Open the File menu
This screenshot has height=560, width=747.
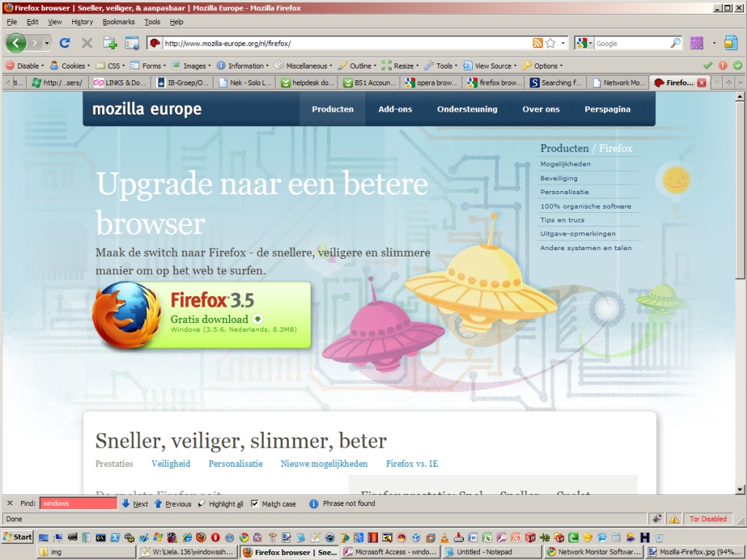pos(12,22)
